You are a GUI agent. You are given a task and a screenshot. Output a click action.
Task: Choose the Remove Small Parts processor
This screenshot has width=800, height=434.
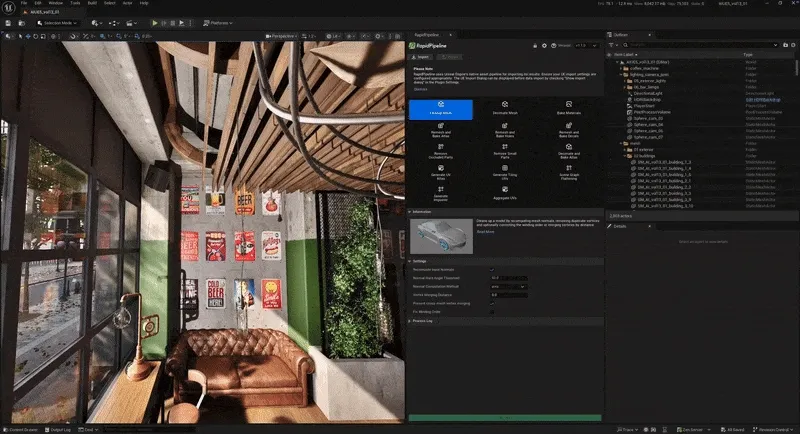504,151
